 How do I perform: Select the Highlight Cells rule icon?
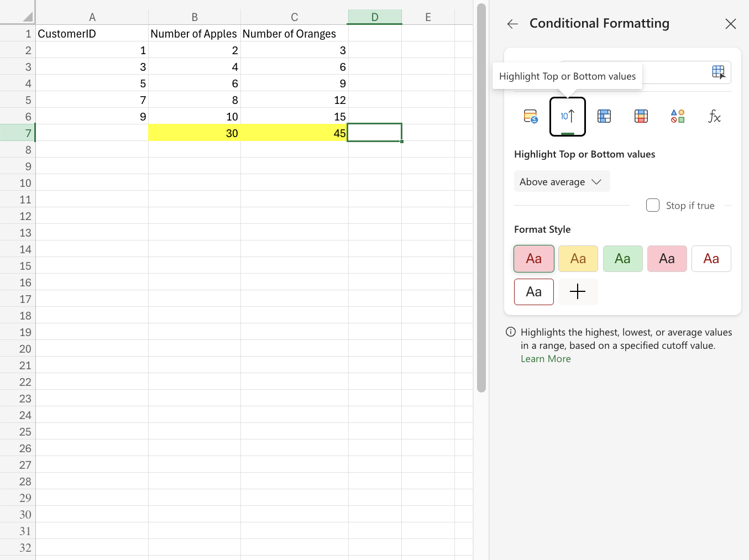pos(531,117)
